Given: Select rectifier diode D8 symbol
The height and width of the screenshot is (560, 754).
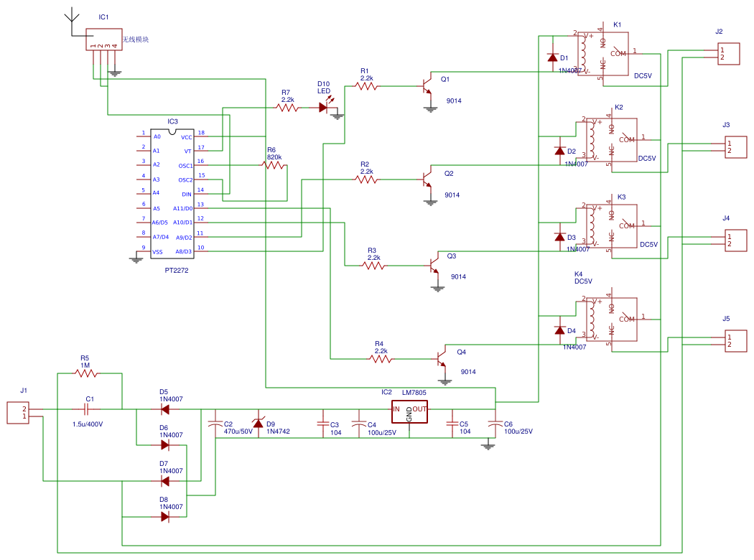Looking at the screenshot, I should [x=165, y=517].
